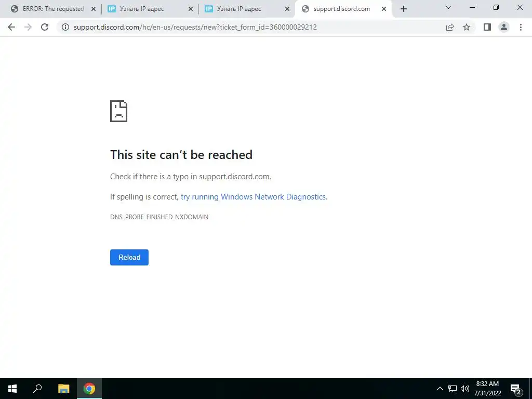Open a new tab with plus button
Image resolution: width=532 pixels, height=399 pixels.
tap(403, 9)
